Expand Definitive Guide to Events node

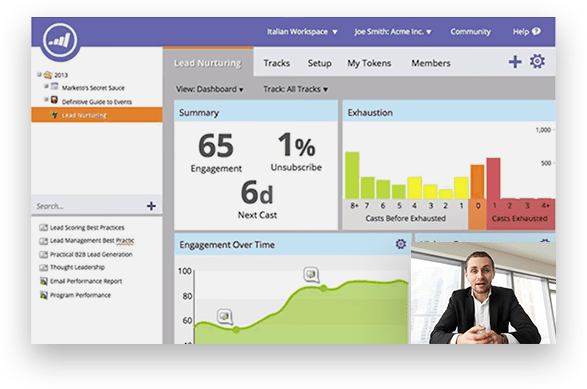click(x=46, y=99)
